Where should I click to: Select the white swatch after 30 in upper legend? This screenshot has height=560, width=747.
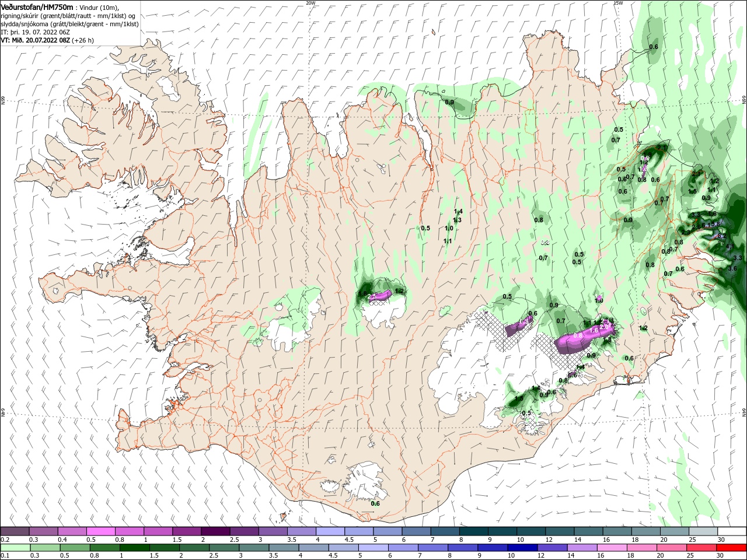pos(732,531)
